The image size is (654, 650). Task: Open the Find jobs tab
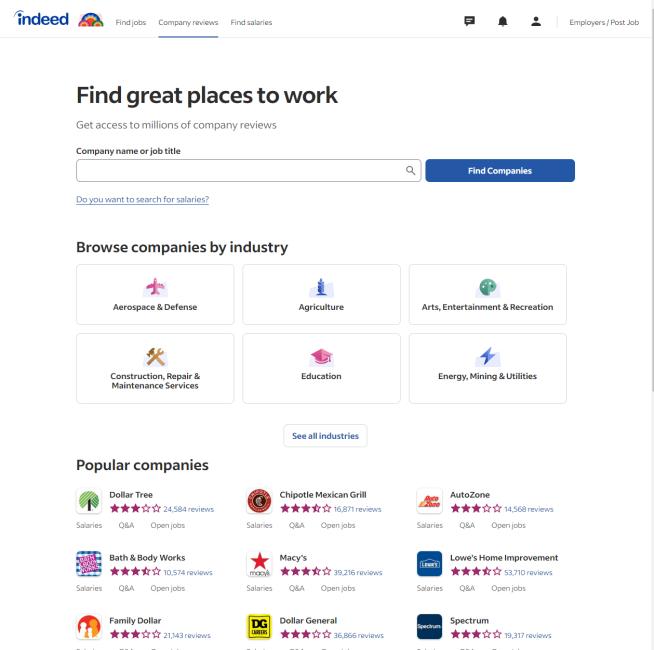(131, 22)
